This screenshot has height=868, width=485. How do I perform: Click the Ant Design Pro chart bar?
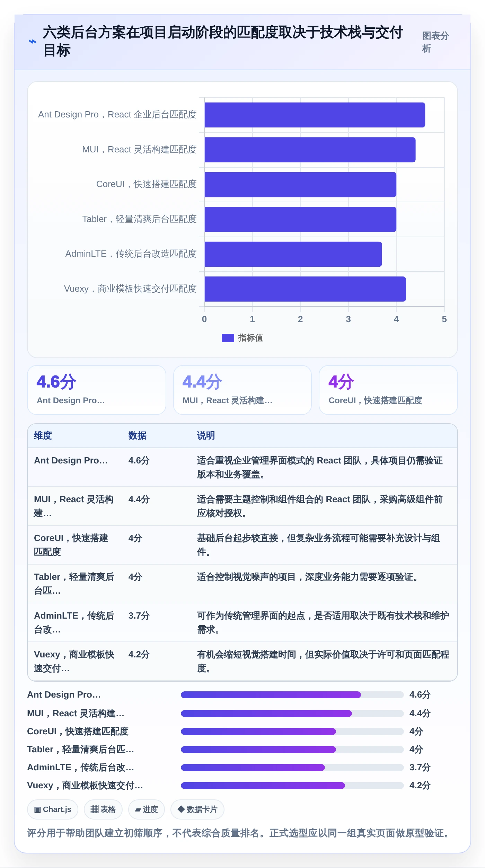[315, 115]
